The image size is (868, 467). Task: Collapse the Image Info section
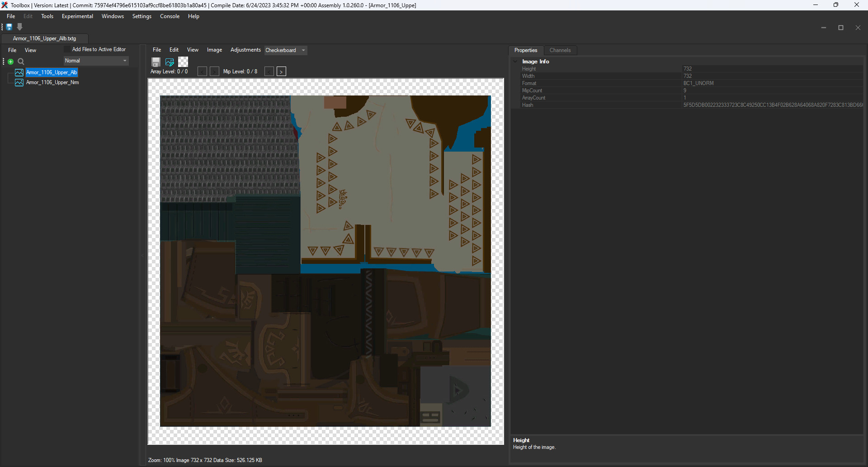515,62
